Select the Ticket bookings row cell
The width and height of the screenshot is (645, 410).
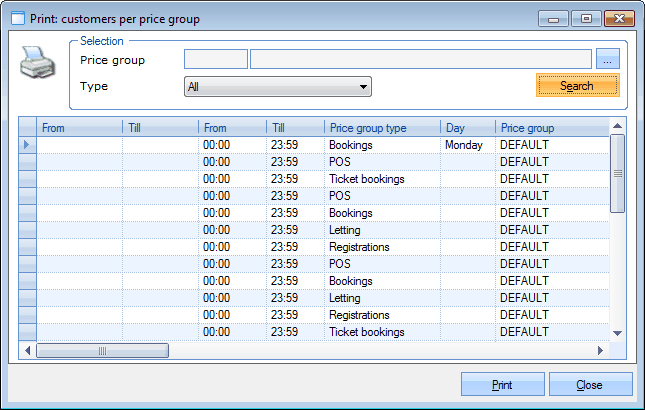coord(382,179)
